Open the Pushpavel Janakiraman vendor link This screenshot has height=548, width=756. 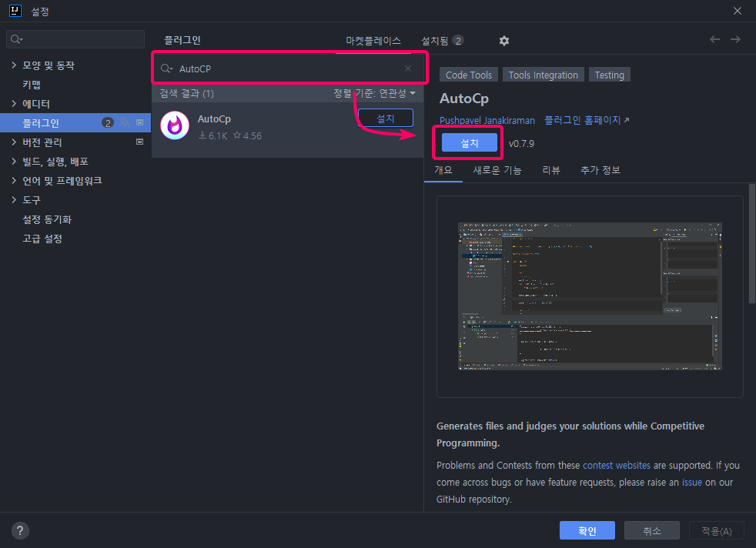coord(487,120)
